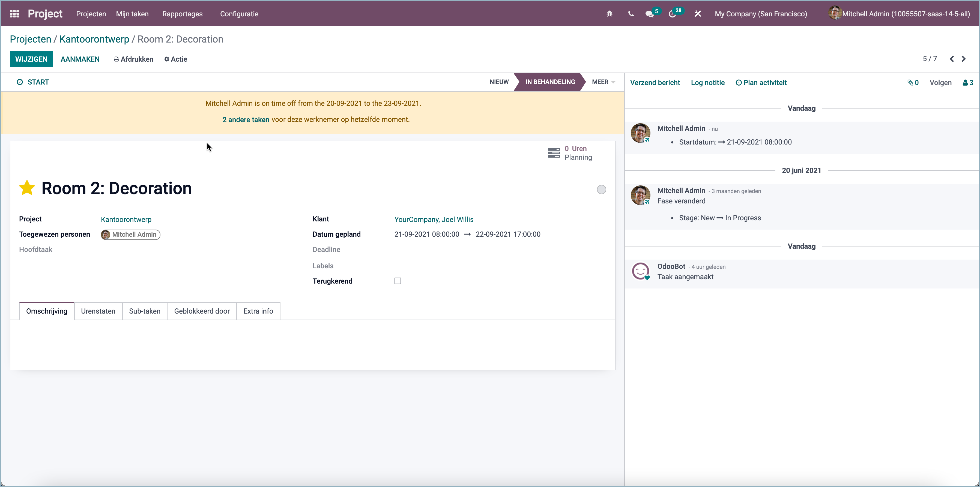Viewport: 980px width, 487px height.
Task: Switch to the Sub-taken tab
Action: 145,311
